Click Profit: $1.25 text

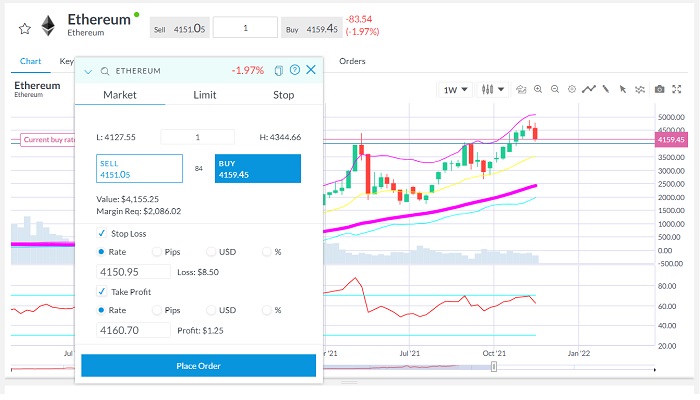[x=200, y=330]
